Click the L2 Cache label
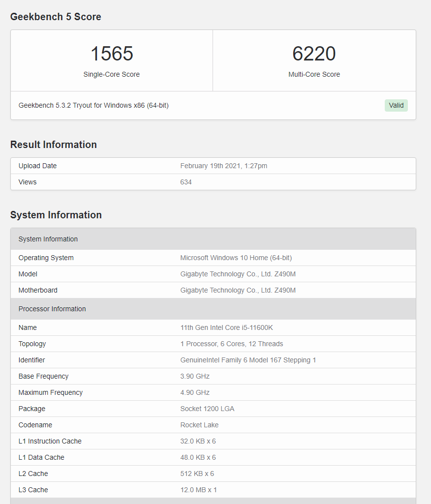 [33, 474]
